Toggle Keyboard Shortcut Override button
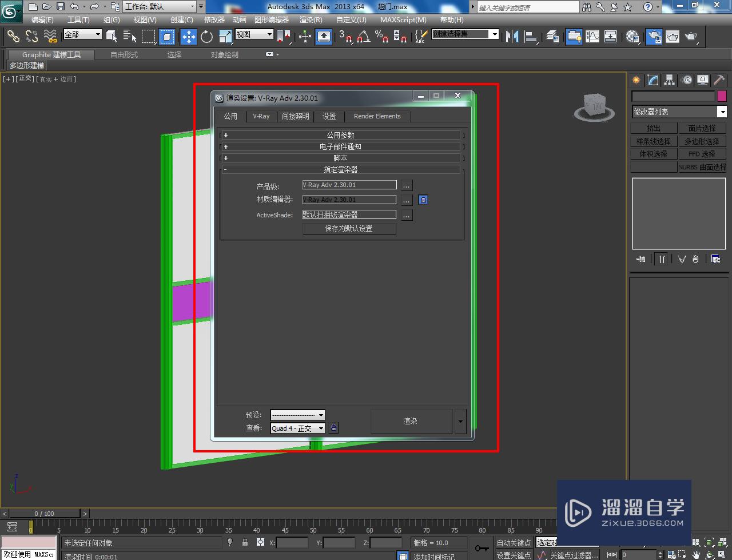The height and width of the screenshot is (560, 732). click(x=323, y=36)
